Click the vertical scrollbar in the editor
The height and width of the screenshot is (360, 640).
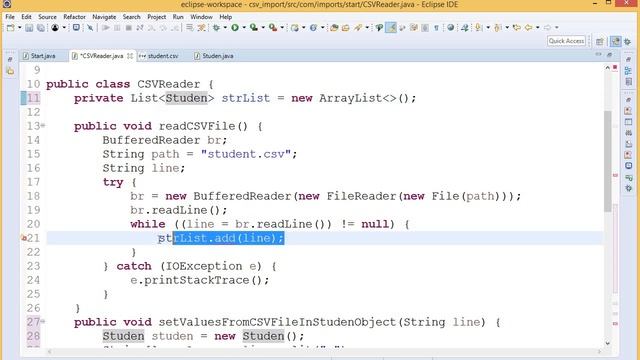tap(607, 161)
